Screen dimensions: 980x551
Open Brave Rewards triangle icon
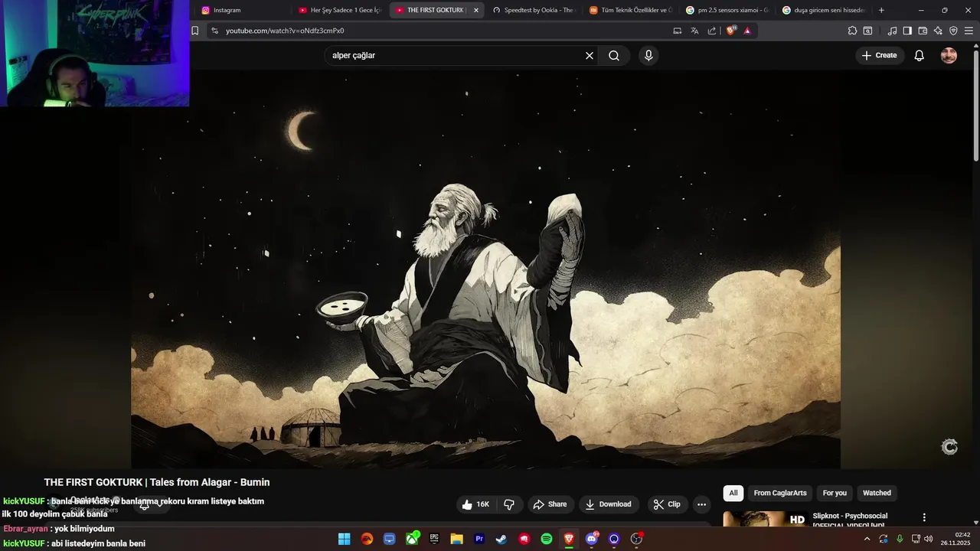[747, 31]
